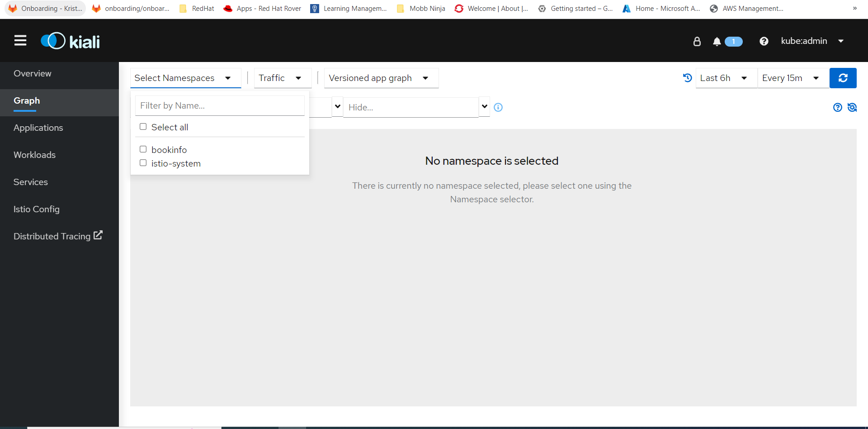Enable the bookinfo namespace checkbox
The height and width of the screenshot is (429, 868).
pyautogui.click(x=143, y=149)
